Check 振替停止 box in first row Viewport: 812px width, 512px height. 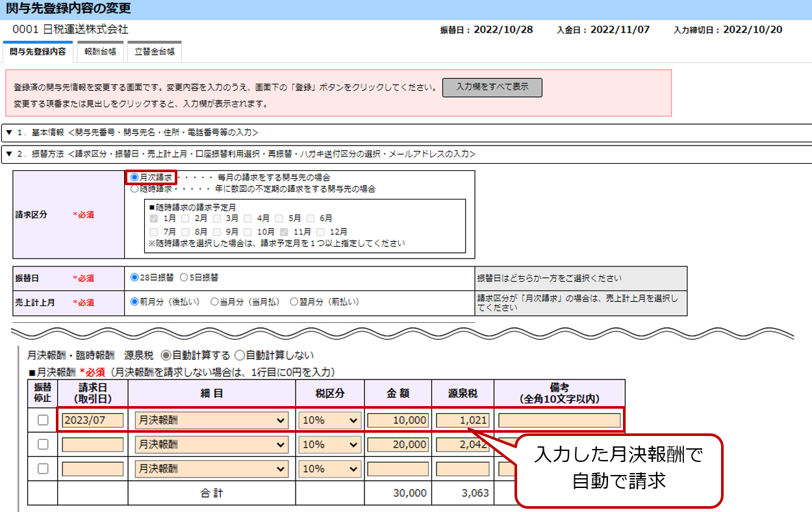point(43,420)
